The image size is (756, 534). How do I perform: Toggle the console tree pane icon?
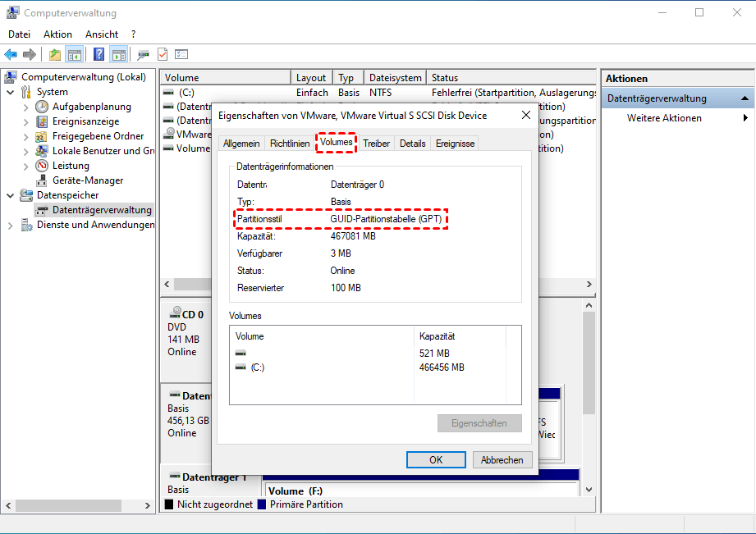point(74,54)
